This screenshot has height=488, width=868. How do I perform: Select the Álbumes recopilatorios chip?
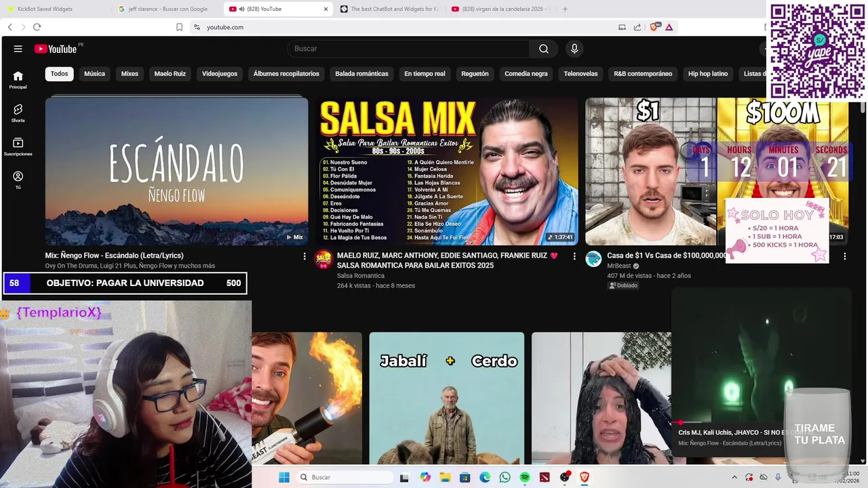click(286, 74)
